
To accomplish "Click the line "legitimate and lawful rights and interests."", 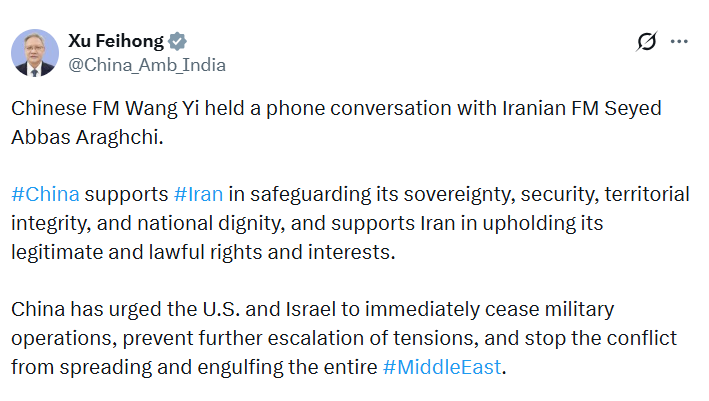I will [x=204, y=250].
